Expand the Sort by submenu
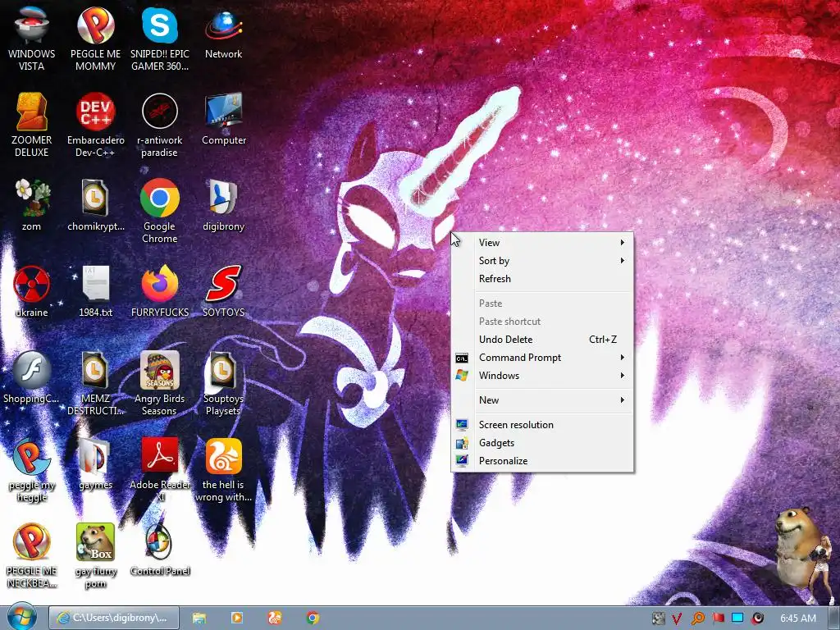This screenshot has width=840, height=630. click(542, 261)
